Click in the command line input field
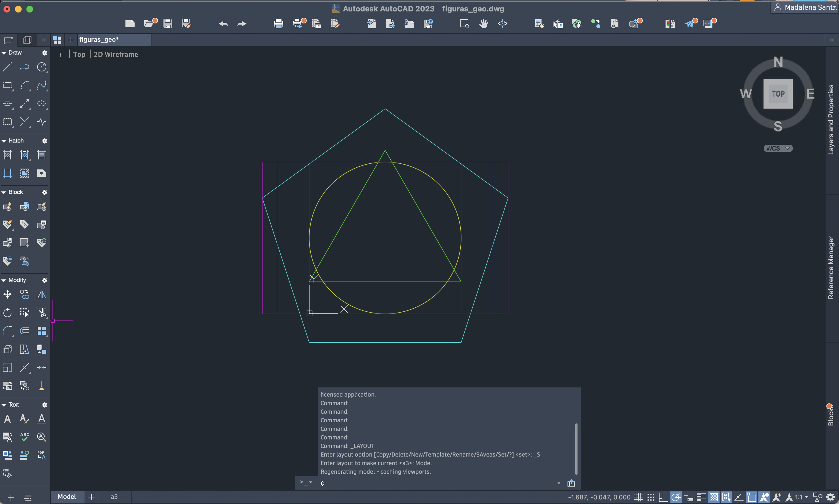Screen dimensions: 839x504 (x=435, y=483)
